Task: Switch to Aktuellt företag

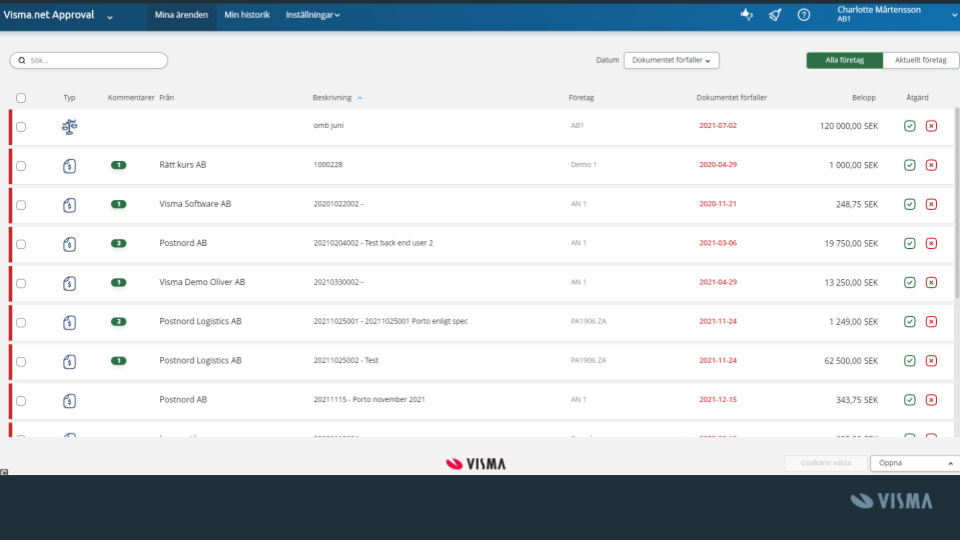Action: (x=920, y=60)
